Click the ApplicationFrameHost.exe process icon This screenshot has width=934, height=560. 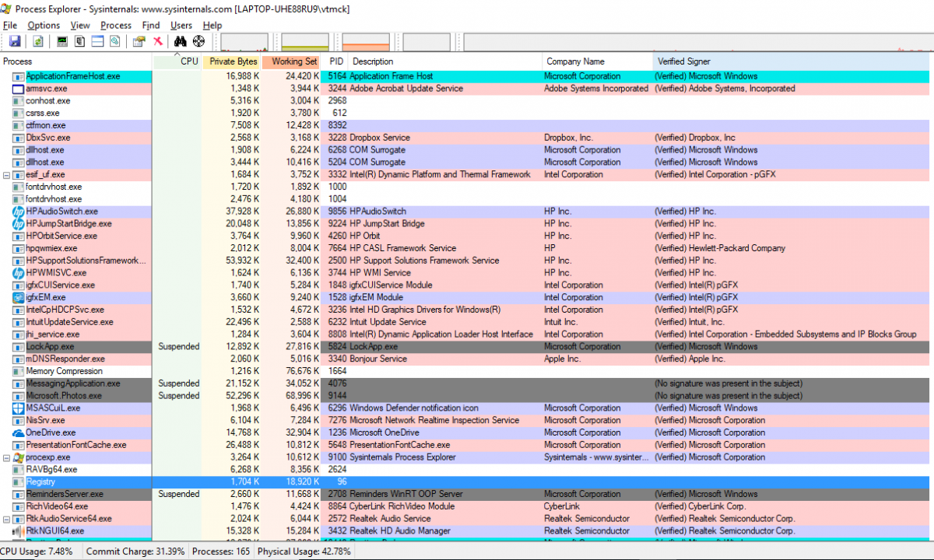pyautogui.click(x=19, y=76)
